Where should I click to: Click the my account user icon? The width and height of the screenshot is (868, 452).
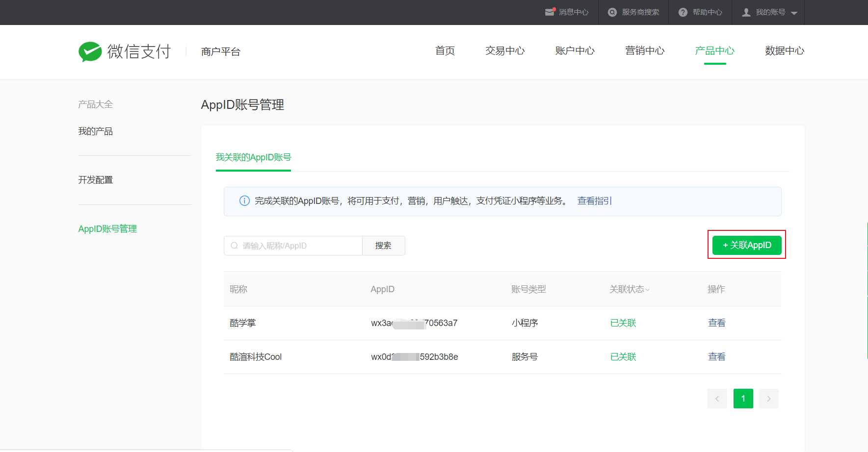coord(746,12)
